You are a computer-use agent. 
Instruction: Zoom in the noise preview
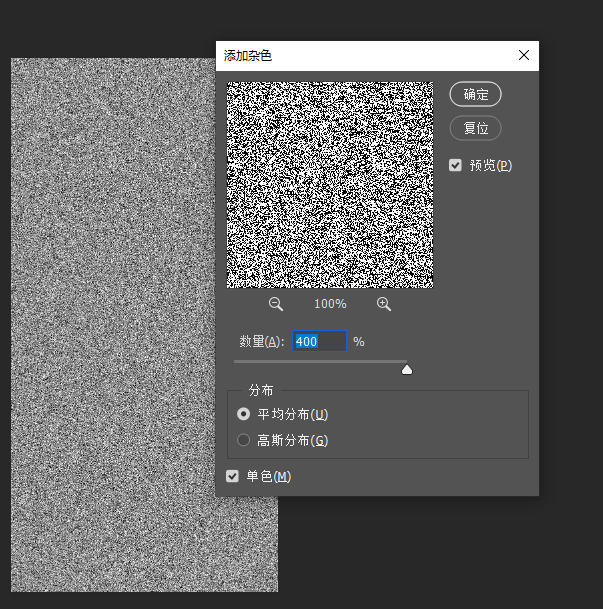[384, 304]
